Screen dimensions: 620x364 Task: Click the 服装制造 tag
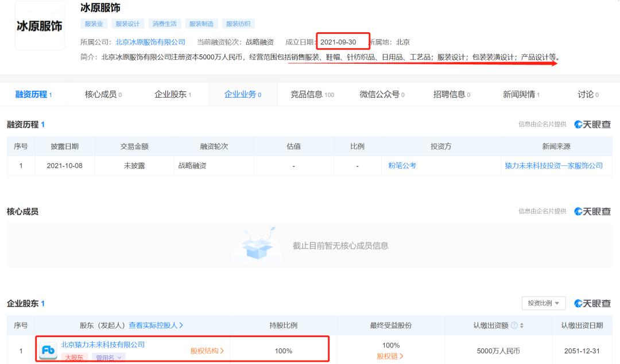point(201,24)
